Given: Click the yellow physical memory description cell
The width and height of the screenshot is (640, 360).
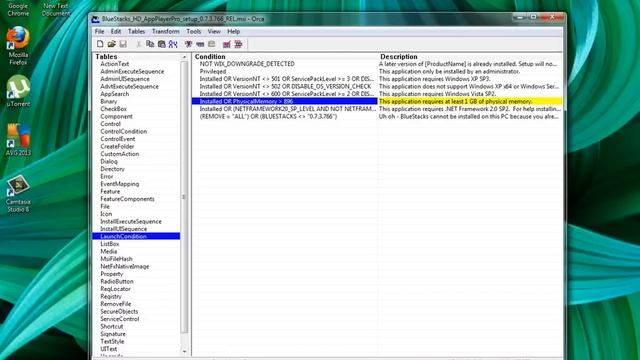Looking at the screenshot, I should pos(470,101).
